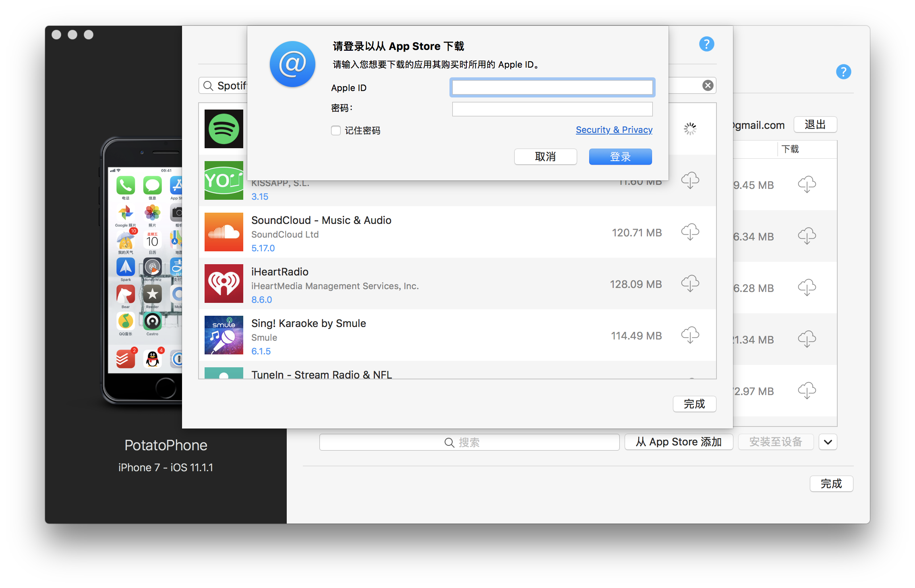Select the iHeartRadio app icon
Viewport: 915px width, 588px height.
[x=224, y=284]
